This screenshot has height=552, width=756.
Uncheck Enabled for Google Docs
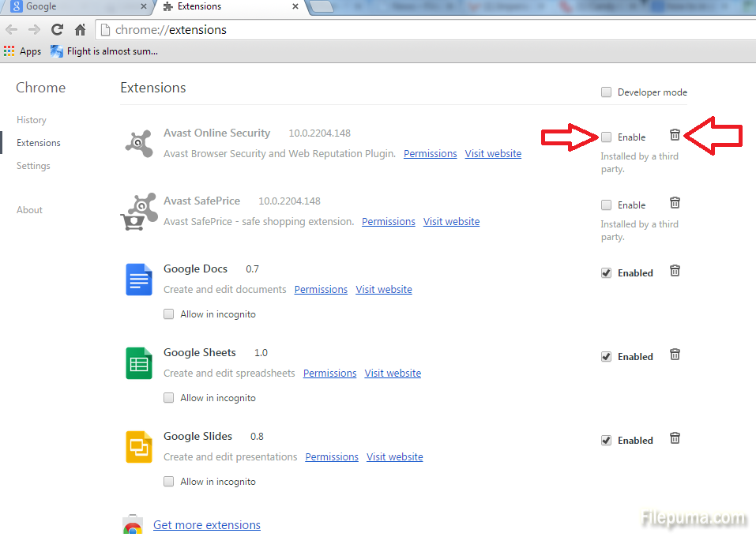606,273
